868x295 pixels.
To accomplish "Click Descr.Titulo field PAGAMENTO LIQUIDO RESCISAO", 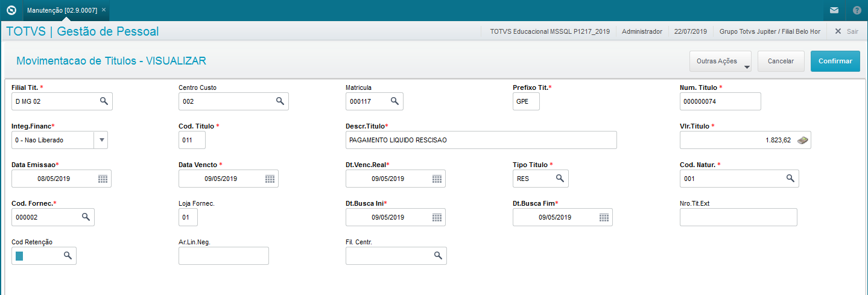I will [x=481, y=140].
